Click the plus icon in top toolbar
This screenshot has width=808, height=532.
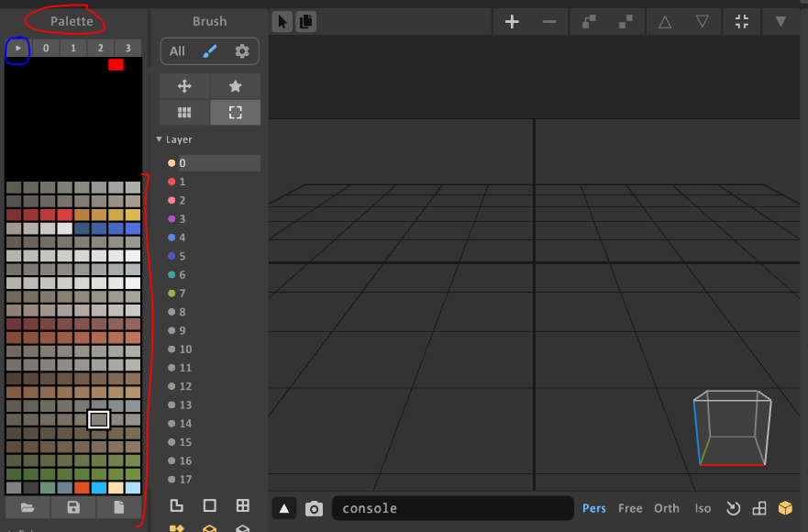(x=512, y=22)
